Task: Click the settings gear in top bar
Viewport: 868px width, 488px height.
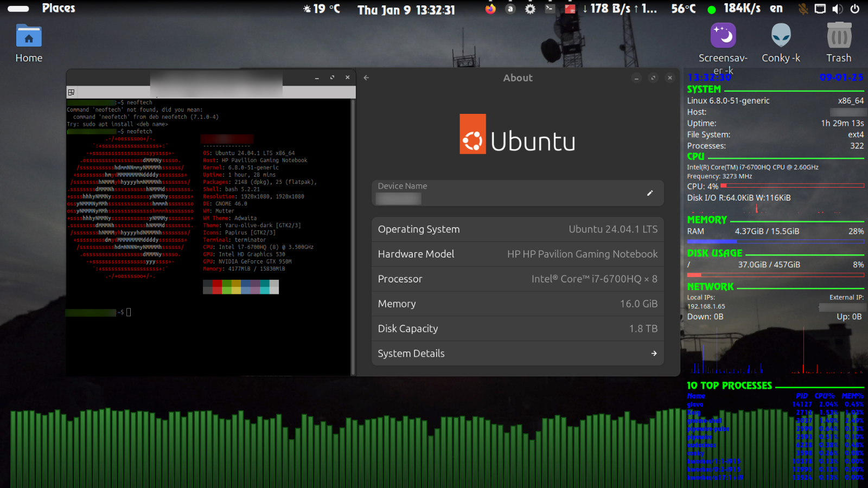Action: pos(530,9)
